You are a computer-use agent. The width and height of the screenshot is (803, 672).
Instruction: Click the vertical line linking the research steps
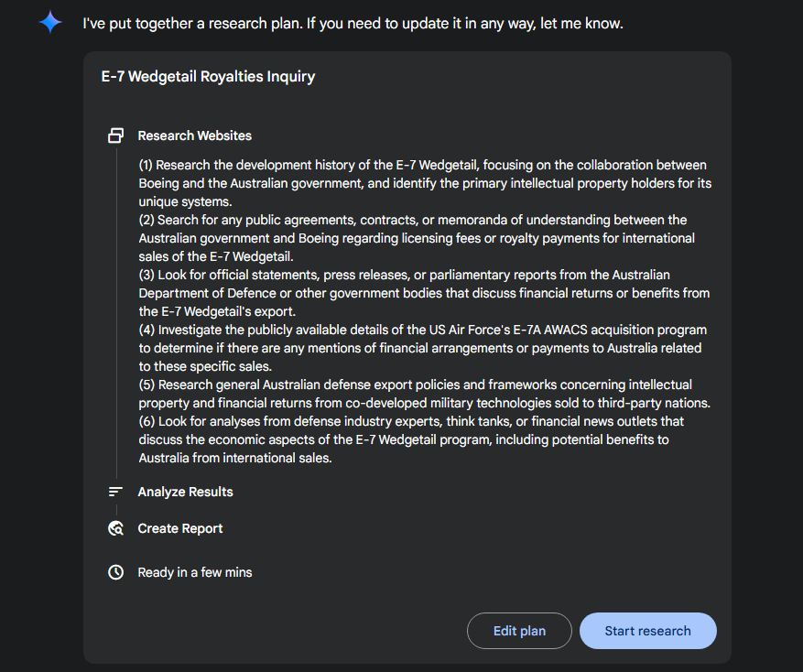(117, 313)
